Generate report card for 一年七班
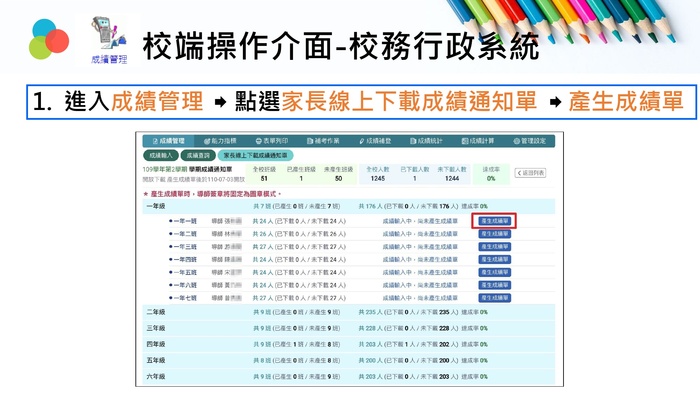 pos(494,298)
